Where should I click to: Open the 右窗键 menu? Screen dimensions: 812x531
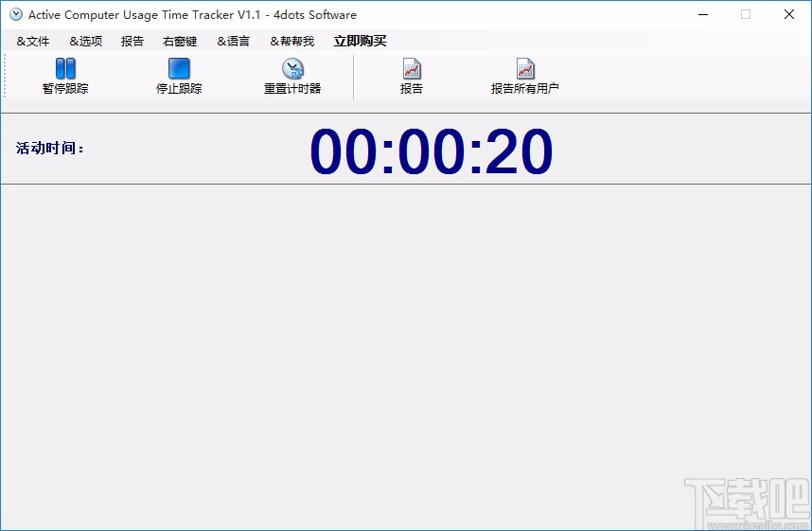(180, 41)
